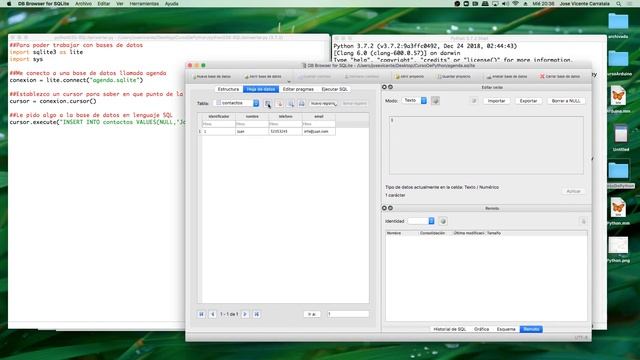Click the Aplicar button in Editar celda
This screenshot has width=640, height=360.
click(x=573, y=191)
